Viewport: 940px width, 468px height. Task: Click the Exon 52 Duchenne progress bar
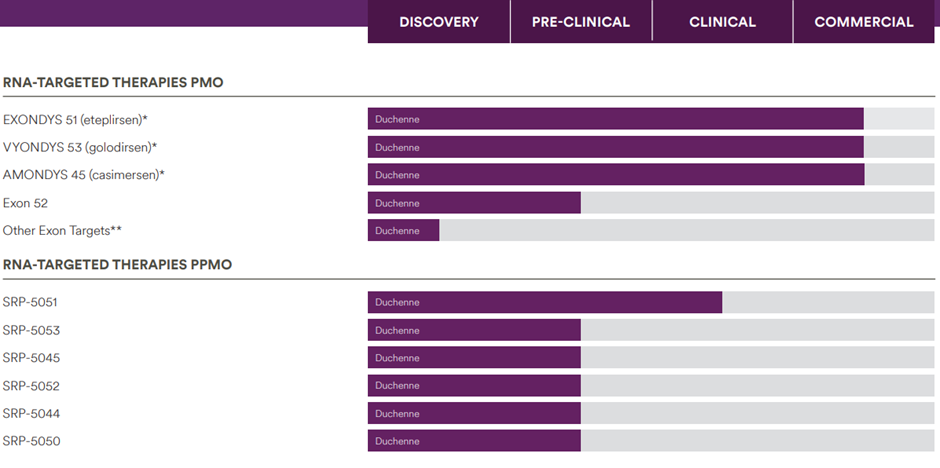click(x=474, y=203)
